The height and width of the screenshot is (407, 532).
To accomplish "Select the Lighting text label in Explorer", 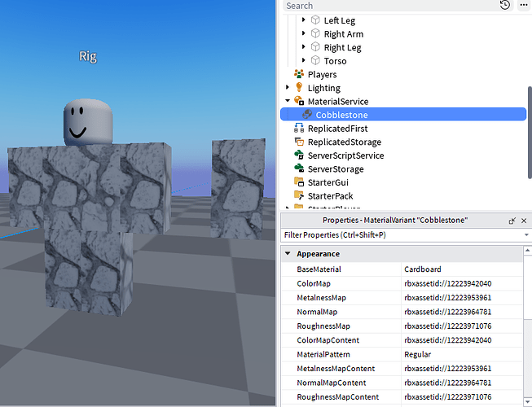I will tap(323, 88).
